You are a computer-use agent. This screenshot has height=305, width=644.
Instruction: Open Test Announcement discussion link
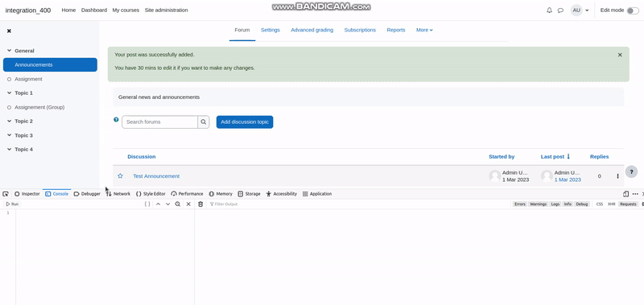click(x=156, y=176)
